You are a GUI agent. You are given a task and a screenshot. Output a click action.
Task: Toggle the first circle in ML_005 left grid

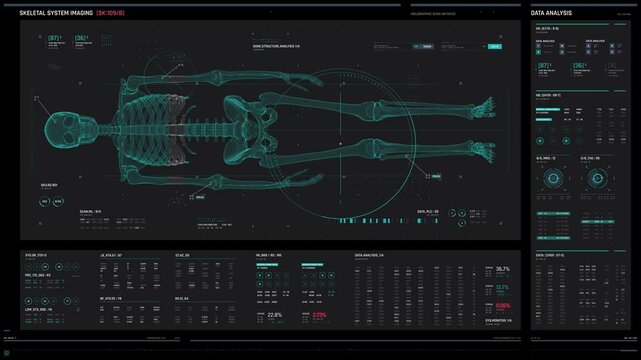[260, 275]
